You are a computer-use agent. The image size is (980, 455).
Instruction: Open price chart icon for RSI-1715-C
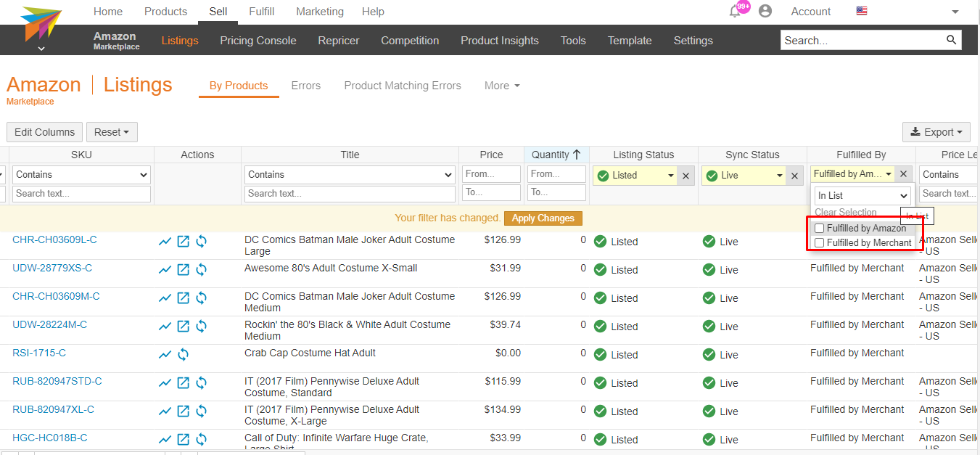(x=165, y=355)
